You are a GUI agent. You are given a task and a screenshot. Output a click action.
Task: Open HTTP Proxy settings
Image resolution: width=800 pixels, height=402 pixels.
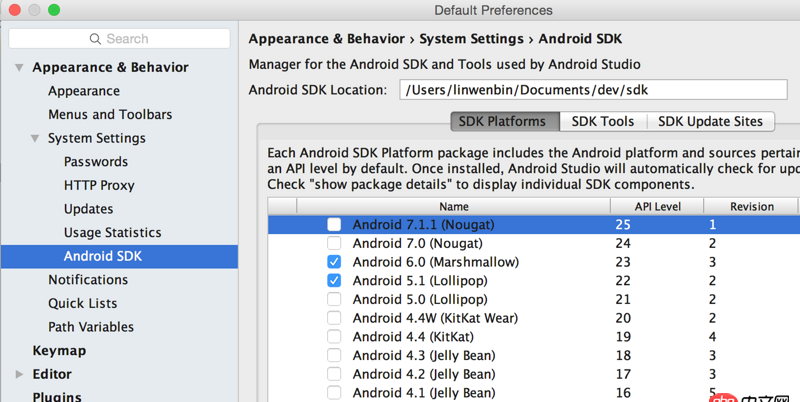(x=99, y=185)
